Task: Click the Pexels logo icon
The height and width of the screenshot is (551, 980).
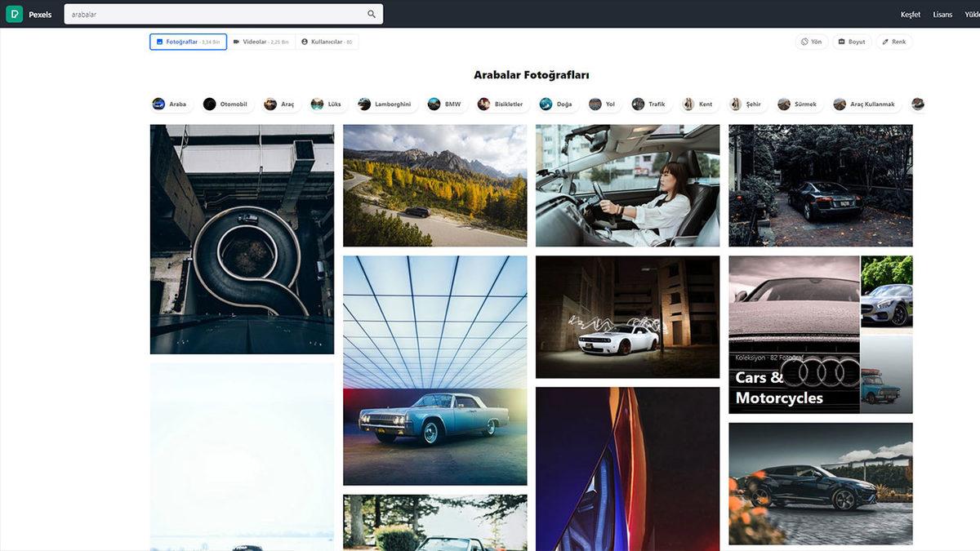Action: 13,13
